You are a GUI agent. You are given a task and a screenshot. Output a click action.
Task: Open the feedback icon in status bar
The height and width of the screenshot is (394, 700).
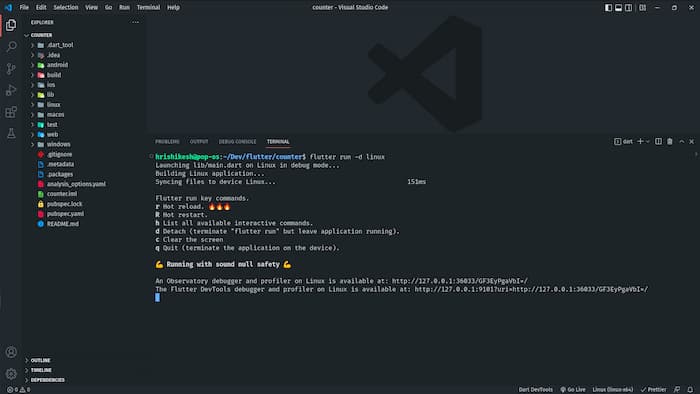[677, 390]
